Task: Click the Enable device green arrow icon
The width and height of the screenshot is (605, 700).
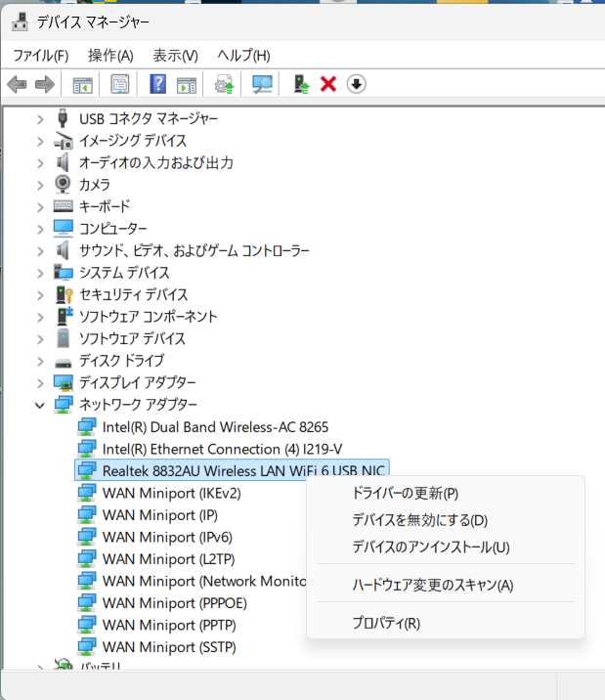Action: (301, 84)
